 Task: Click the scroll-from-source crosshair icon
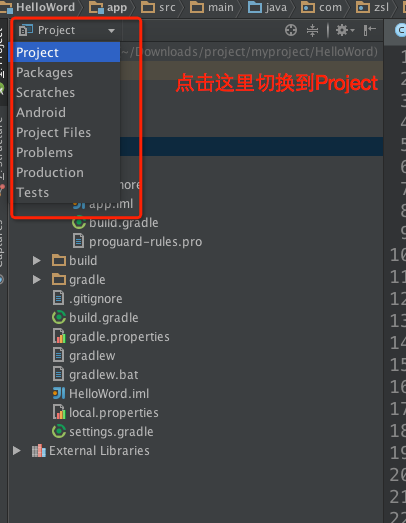click(291, 30)
